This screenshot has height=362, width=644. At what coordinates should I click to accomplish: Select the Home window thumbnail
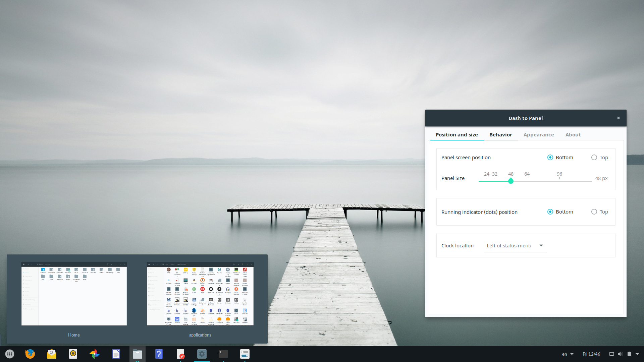point(74,294)
